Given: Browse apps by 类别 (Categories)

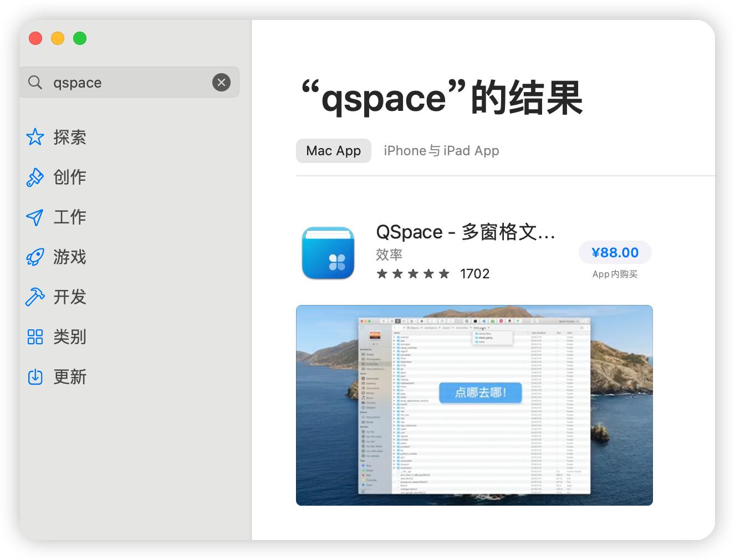Looking at the screenshot, I should [69, 337].
